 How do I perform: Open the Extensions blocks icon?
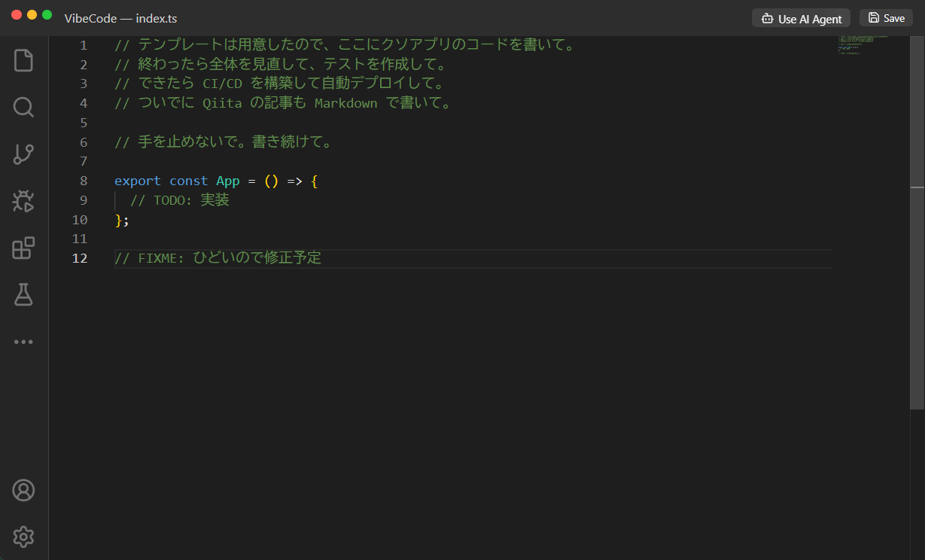[24, 248]
